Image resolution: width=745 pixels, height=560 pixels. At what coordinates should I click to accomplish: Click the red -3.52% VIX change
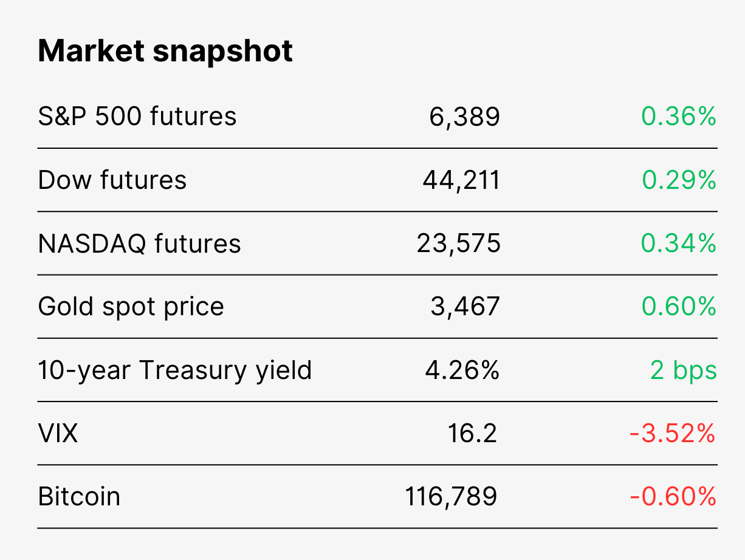pyautogui.click(x=673, y=434)
